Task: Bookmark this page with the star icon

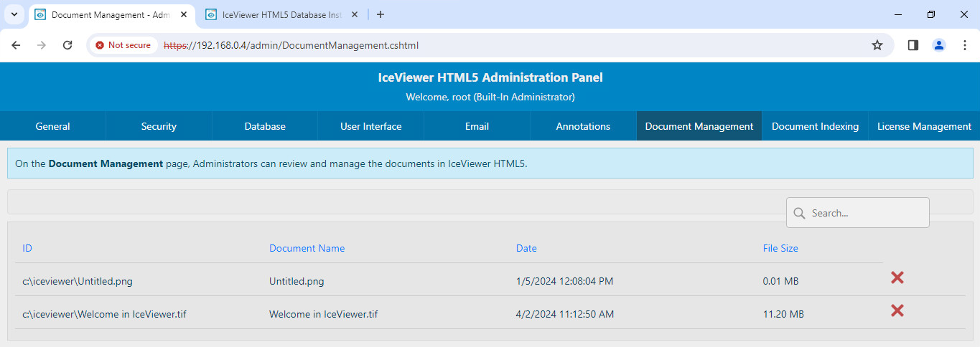Action: (877, 45)
